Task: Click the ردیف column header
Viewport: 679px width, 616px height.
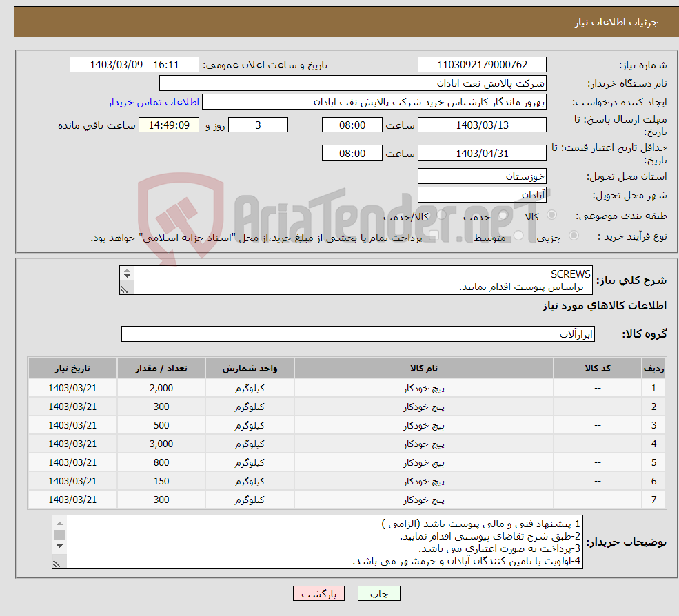Action: coord(653,368)
